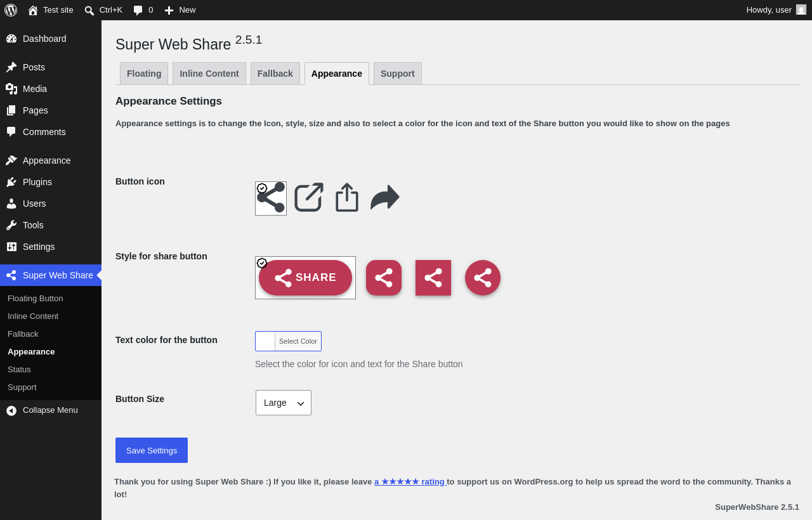Open the comments bubble in admin bar

[138, 10]
